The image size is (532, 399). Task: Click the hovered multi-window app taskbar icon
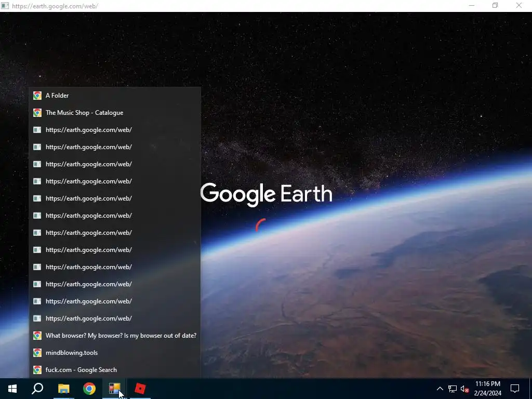(x=114, y=389)
